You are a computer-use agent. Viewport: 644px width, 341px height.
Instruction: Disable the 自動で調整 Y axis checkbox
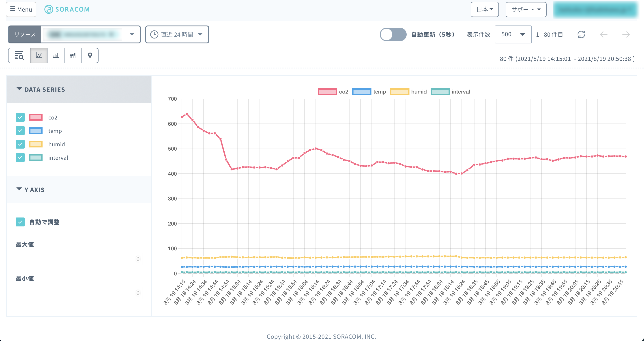point(20,222)
